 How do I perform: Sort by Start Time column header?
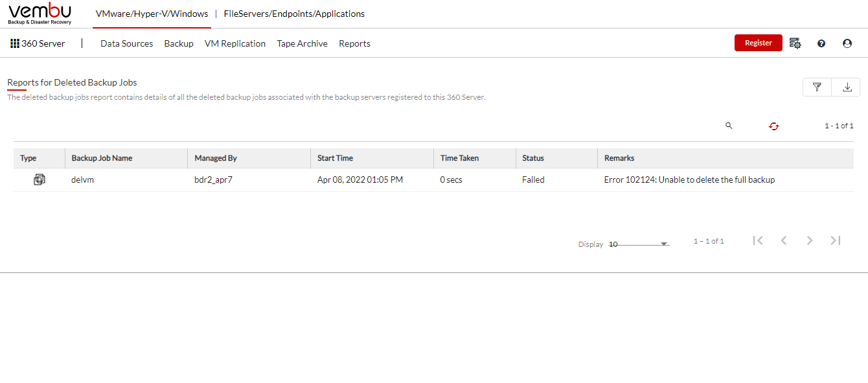pyautogui.click(x=335, y=158)
